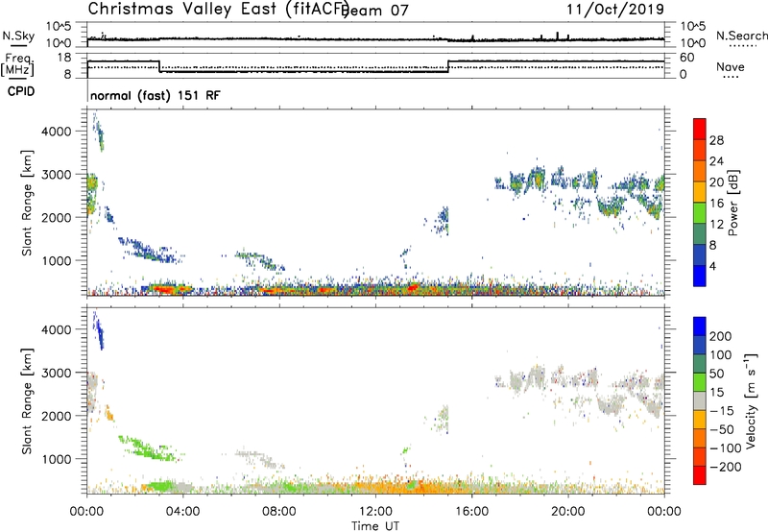Select the Beam 07 label

pyautogui.click(x=376, y=11)
